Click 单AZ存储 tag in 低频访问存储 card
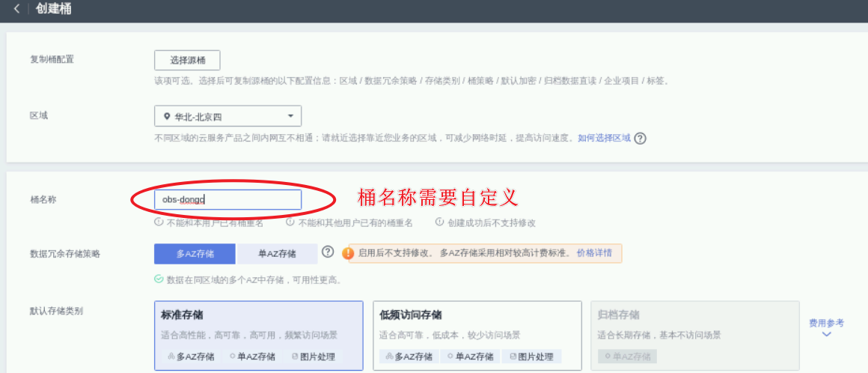The image size is (868, 373). coord(471,357)
